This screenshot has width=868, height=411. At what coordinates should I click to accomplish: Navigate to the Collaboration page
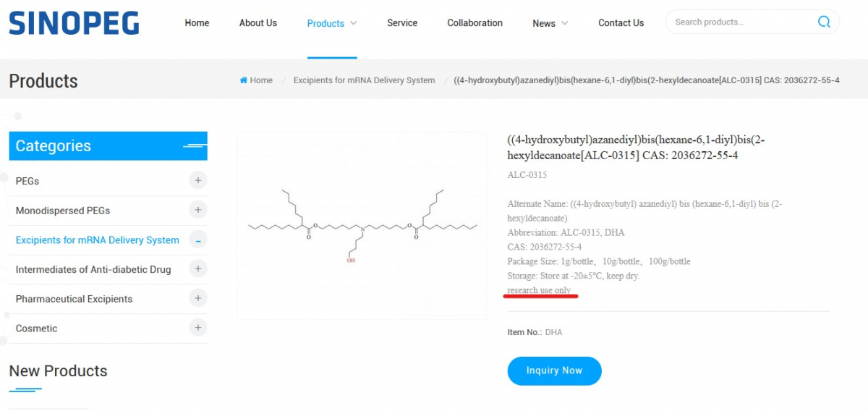(475, 23)
